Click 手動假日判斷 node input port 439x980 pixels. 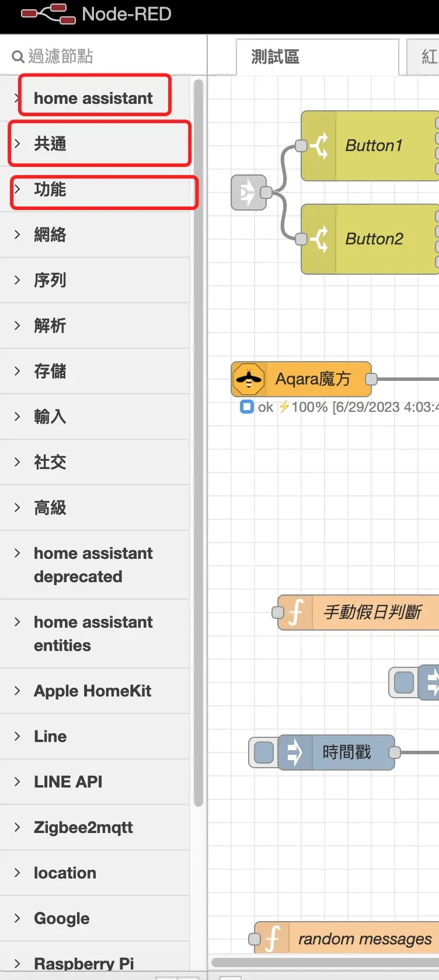278,612
